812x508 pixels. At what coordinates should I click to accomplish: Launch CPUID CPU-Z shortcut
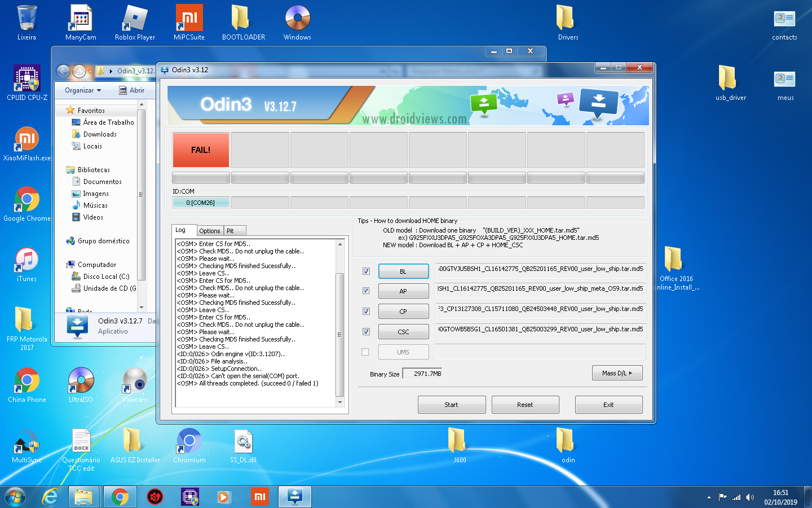coord(27,83)
